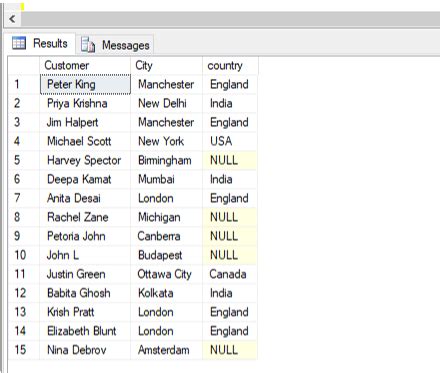
Task: Select row header number 7
Action: pos(24,198)
